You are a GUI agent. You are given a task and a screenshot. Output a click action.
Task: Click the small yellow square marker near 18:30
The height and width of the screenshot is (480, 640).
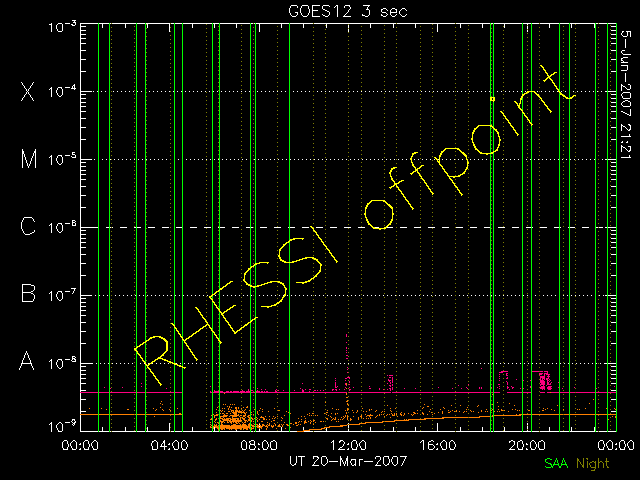[x=493, y=99]
